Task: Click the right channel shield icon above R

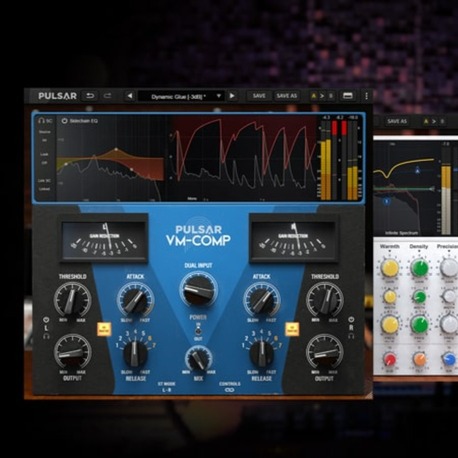Action: 351,319
